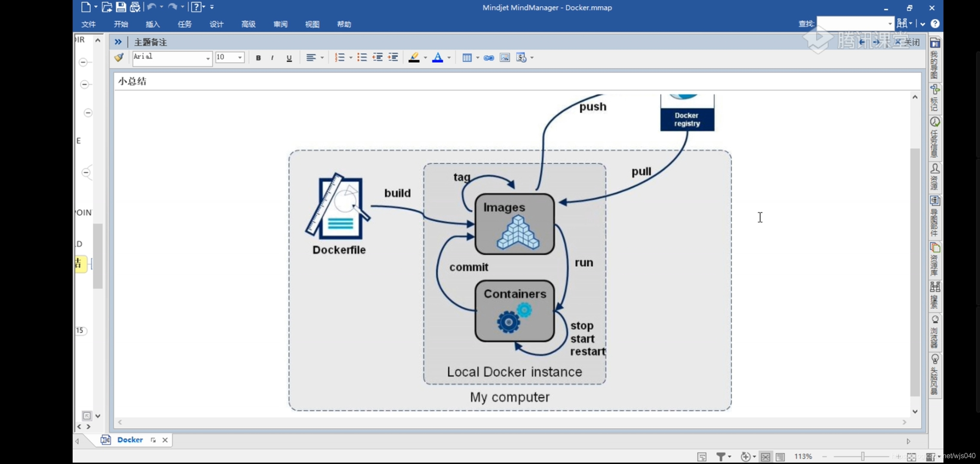Apply the text highlight color

pos(414,58)
